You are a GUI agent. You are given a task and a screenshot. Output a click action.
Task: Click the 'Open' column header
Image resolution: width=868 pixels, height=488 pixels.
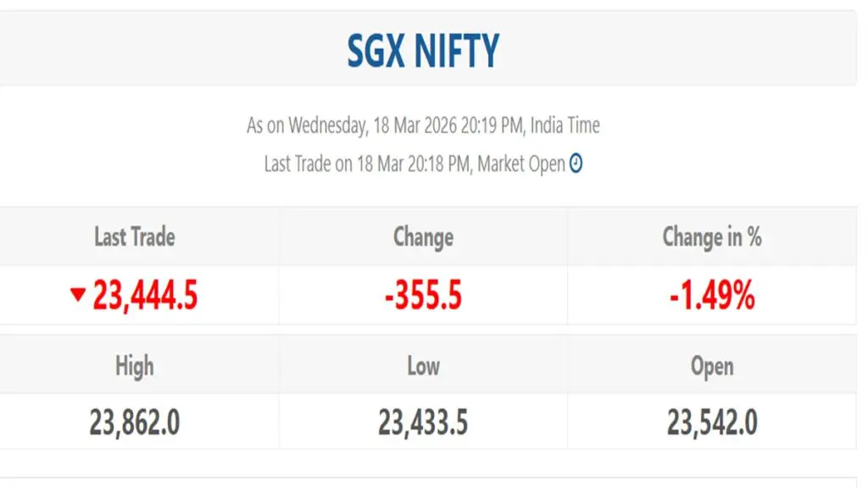(x=712, y=366)
